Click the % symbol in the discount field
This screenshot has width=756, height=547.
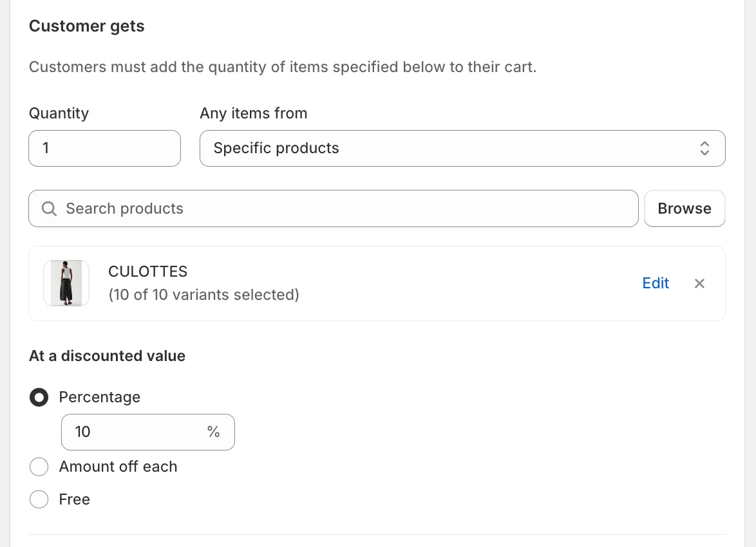tap(213, 432)
